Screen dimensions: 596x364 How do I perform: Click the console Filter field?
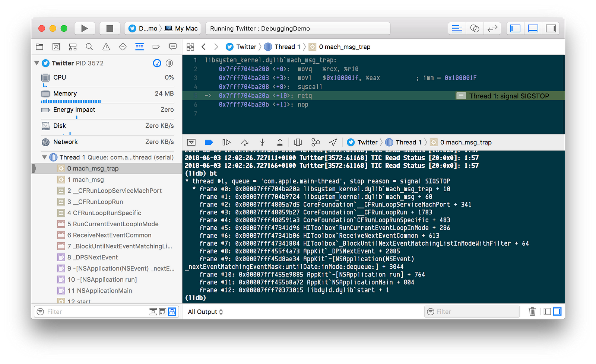472,312
